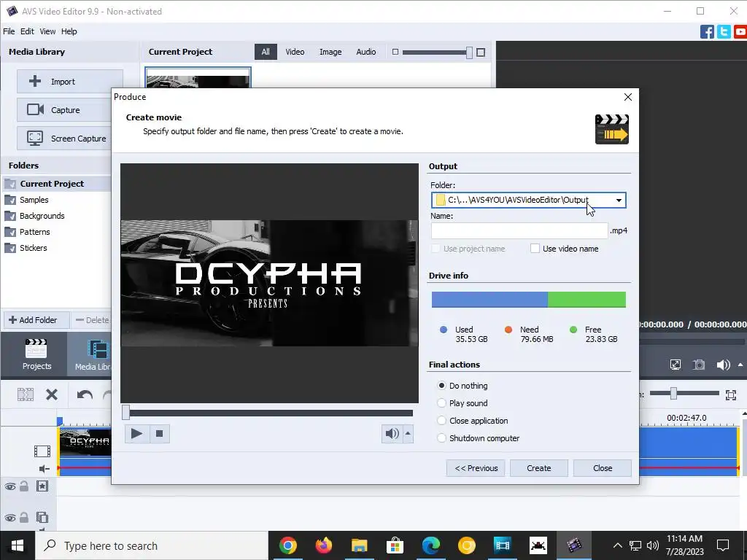
Task: Click the large thumbnail size icon
Action: click(481, 52)
